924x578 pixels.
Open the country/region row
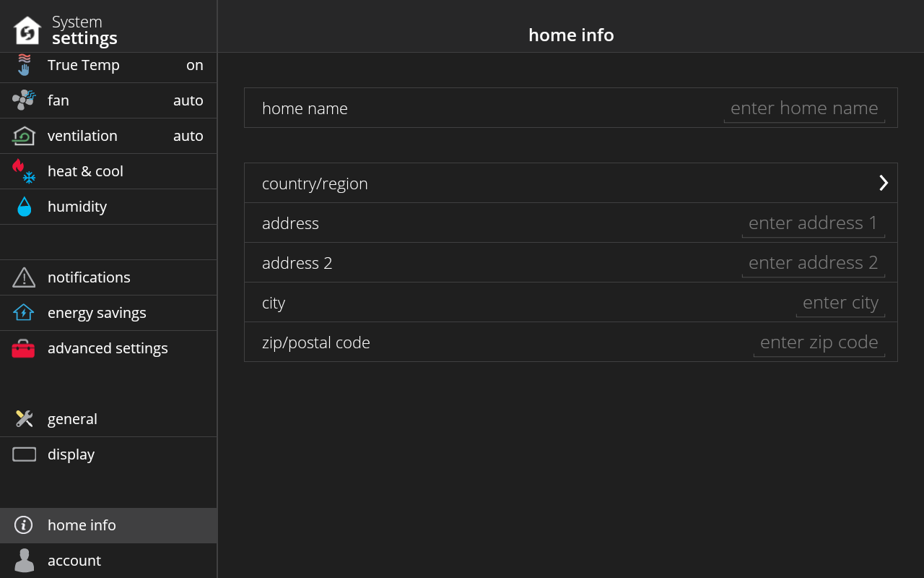coord(571,183)
